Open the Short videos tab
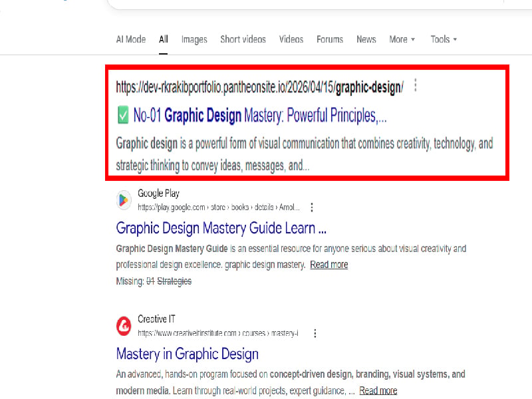The height and width of the screenshot is (399, 532). 243,39
